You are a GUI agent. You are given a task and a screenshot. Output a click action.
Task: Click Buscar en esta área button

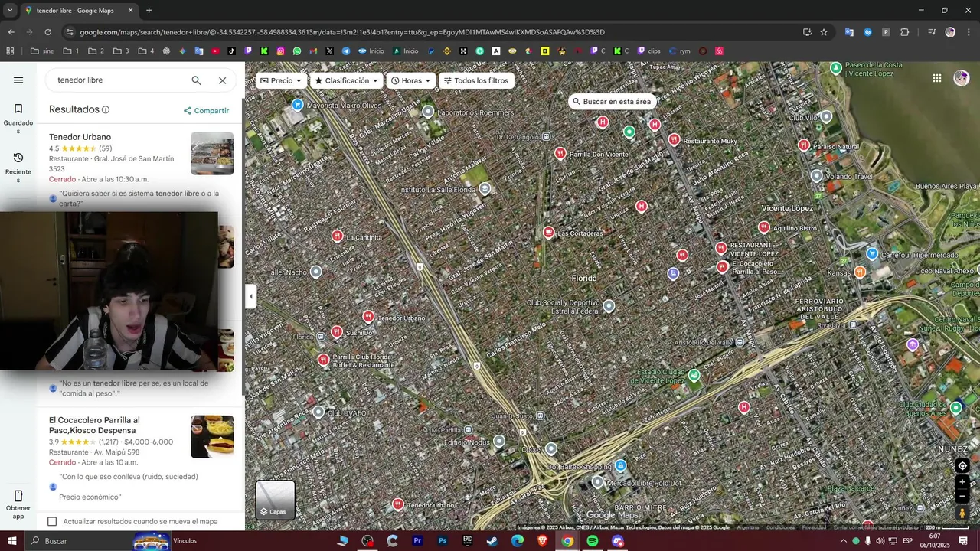coord(612,101)
